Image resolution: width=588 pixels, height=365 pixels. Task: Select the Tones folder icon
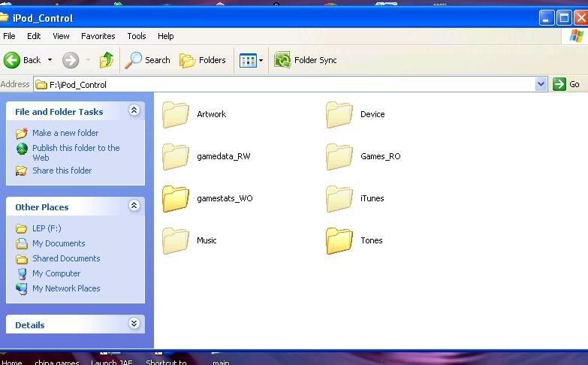pyautogui.click(x=339, y=241)
